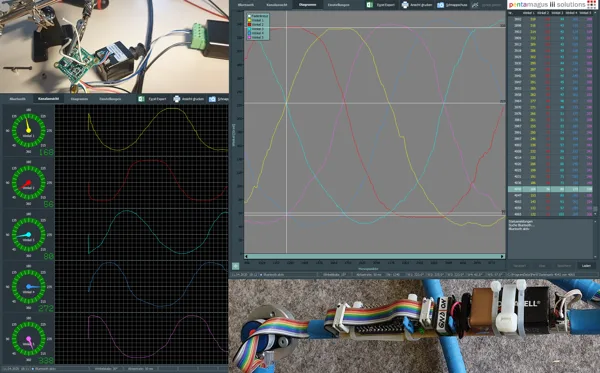The height and width of the screenshot is (373, 600).
Task: Click Excel Export icon in right window toolbar
Action: point(370,5)
